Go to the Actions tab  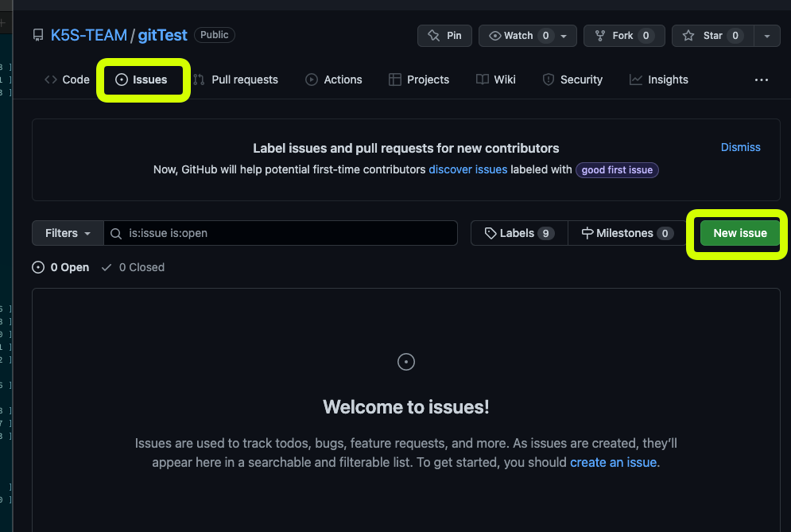click(334, 80)
